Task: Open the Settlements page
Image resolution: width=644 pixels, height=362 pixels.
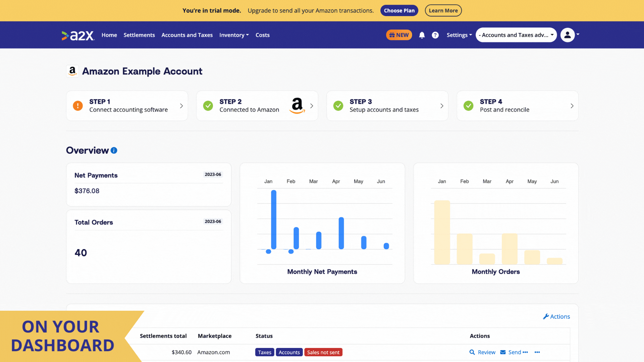Action: (139, 35)
